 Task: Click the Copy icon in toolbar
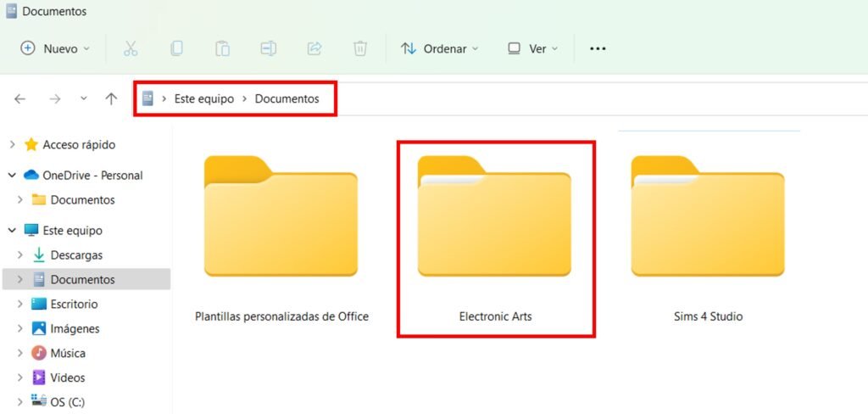(x=176, y=48)
